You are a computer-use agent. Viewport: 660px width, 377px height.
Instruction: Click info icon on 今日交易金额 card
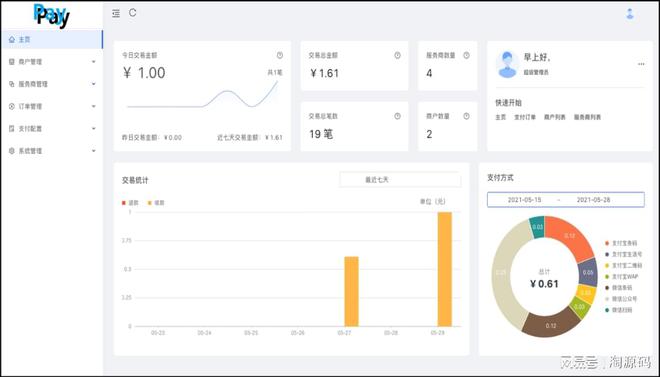[280, 55]
